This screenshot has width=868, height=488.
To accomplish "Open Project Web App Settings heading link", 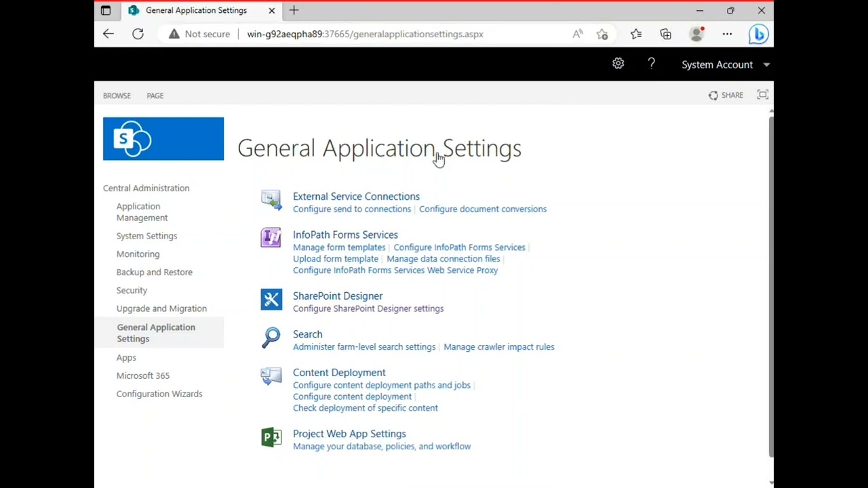I will tap(349, 434).
